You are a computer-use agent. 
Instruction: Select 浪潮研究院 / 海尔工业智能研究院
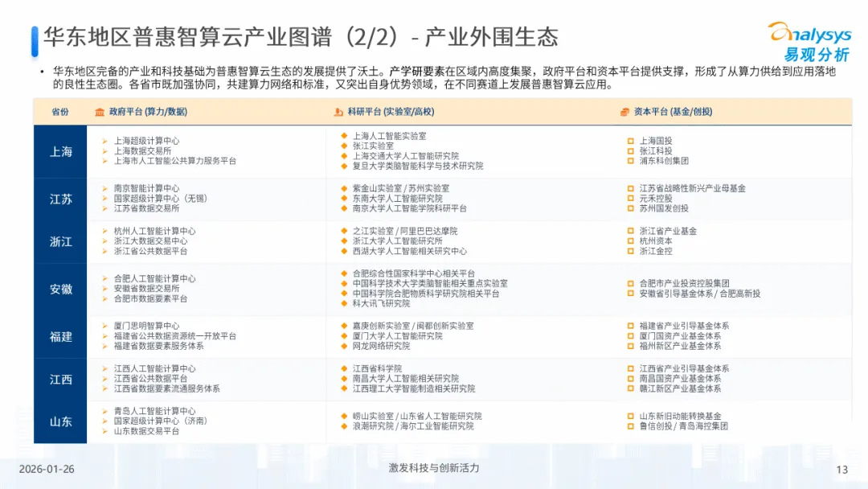click(x=413, y=426)
